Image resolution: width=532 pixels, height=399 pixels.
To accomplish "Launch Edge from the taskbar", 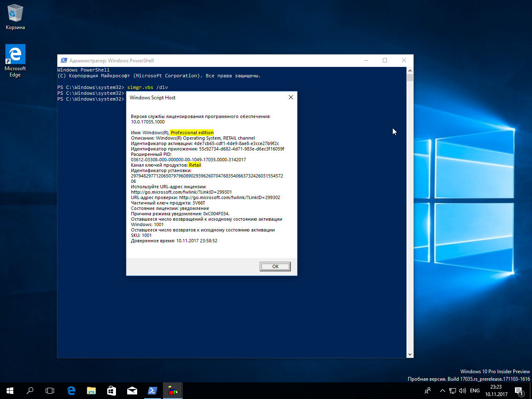I will tap(71, 391).
